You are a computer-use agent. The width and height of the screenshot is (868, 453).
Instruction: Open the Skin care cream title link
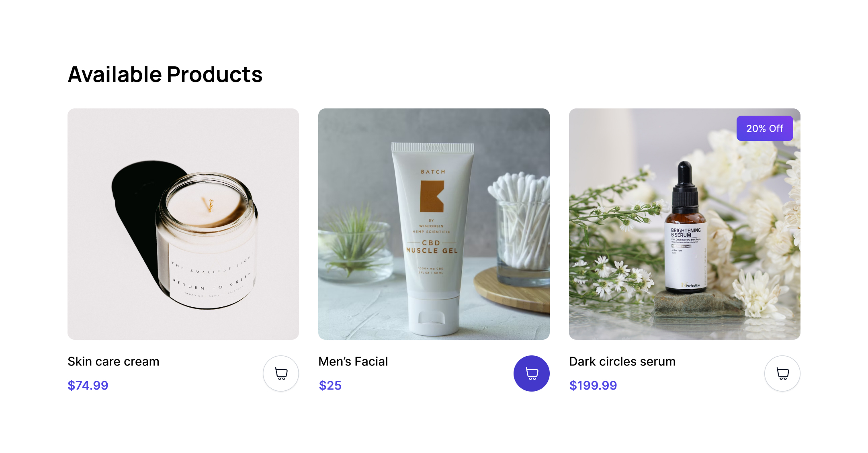point(113,361)
